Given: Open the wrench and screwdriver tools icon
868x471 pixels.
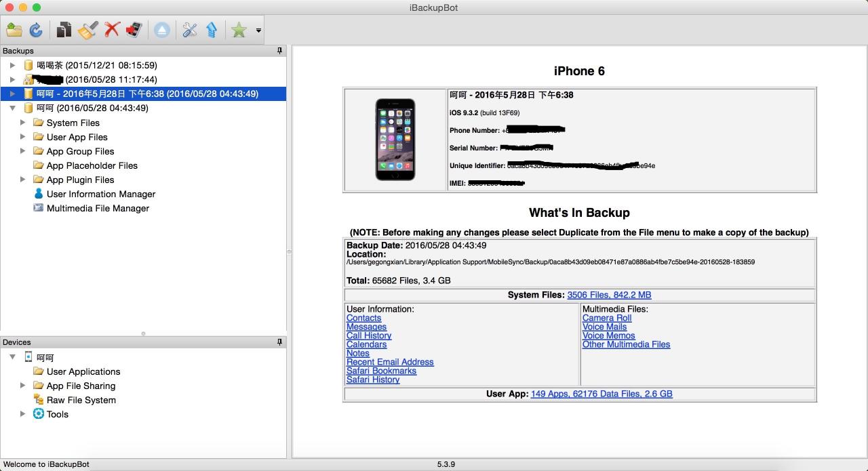Looking at the screenshot, I should point(190,30).
